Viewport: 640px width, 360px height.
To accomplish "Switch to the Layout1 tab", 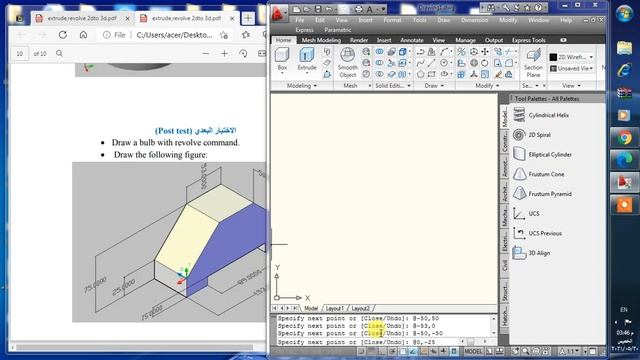I will point(335,308).
